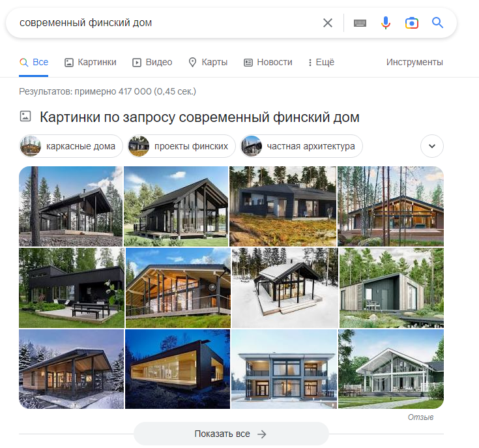Click the Отзыв feedback link
Viewport: 479px width, 448px height.
[x=420, y=417]
